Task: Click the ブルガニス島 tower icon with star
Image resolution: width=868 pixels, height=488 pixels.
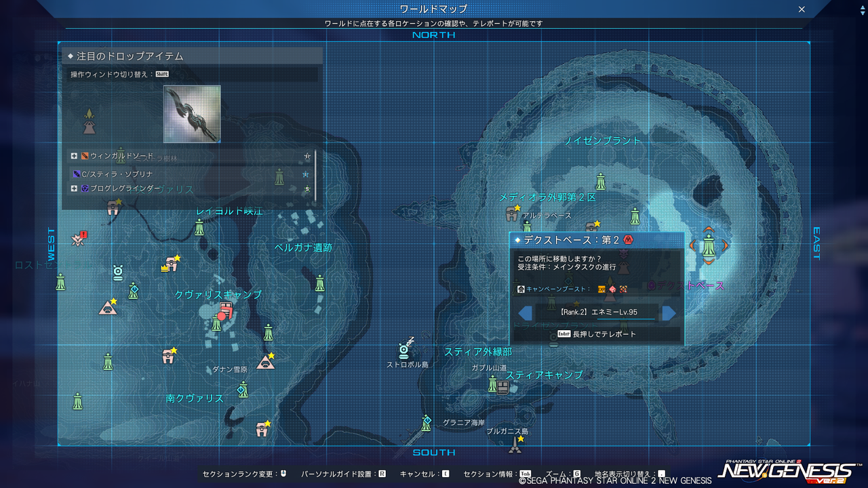Action: [x=515, y=445]
